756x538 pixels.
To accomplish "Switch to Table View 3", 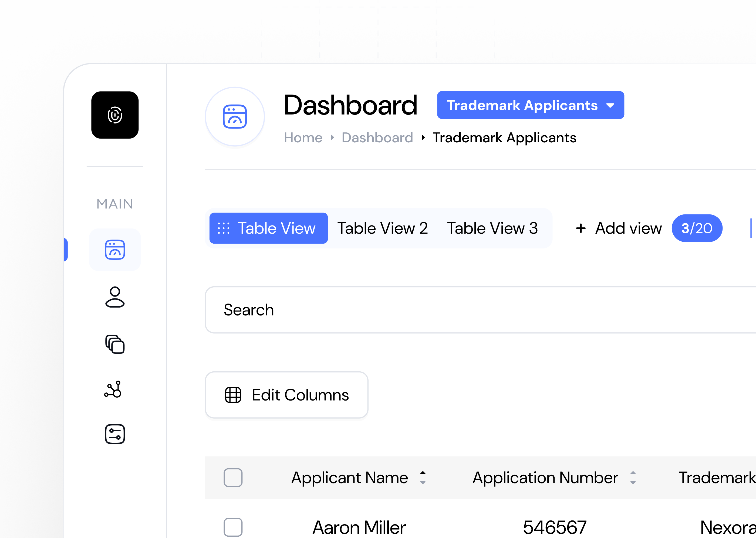I will click(x=493, y=228).
